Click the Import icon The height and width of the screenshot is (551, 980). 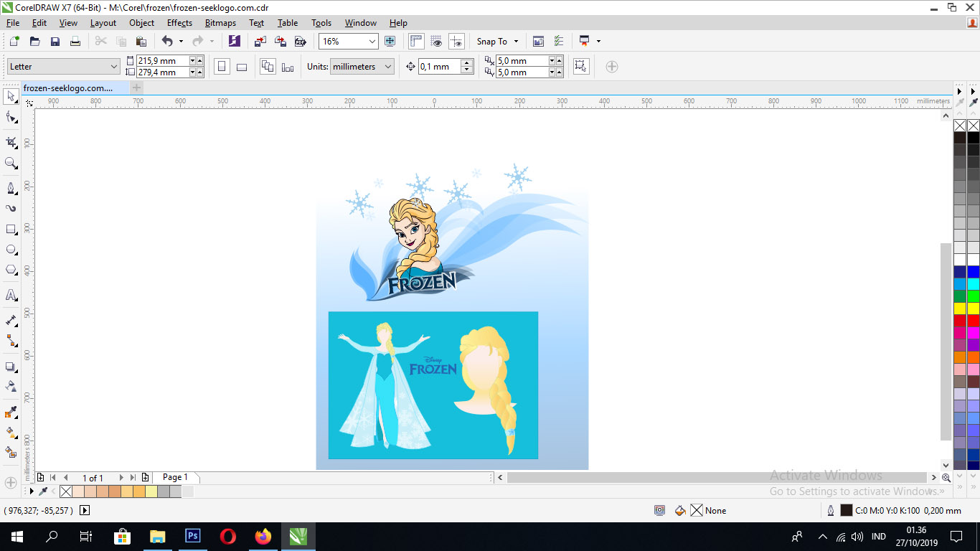point(260,42)
